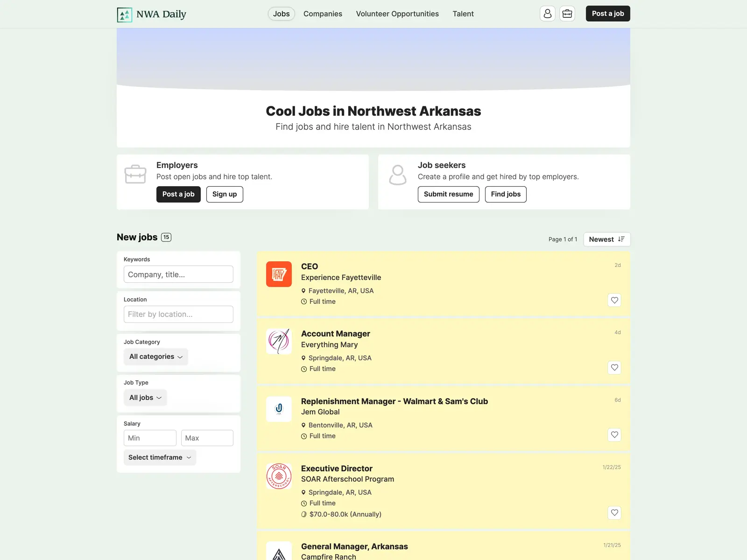Open the Account Manager job posting
This screenshot has width=747, height=560.
336,334
